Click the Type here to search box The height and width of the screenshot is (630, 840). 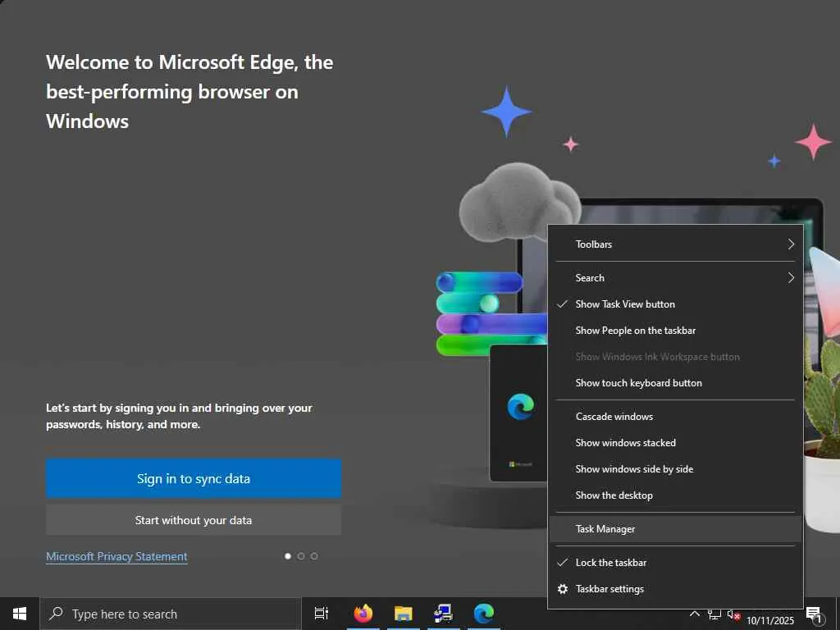click(171, 614)
